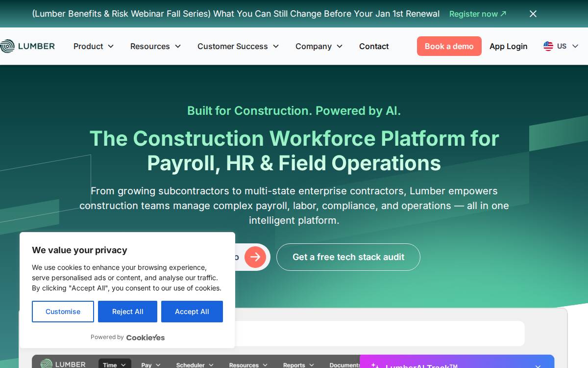Viewport: 588px width, 368px height.
Task: Open the US region selector
Action: [561, 46]
